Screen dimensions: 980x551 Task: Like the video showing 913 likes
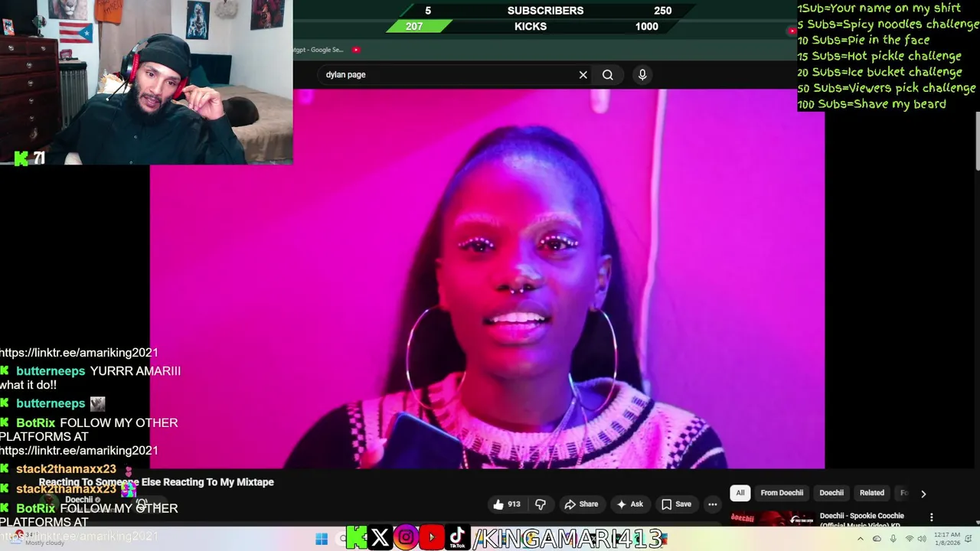pos(507,504)
